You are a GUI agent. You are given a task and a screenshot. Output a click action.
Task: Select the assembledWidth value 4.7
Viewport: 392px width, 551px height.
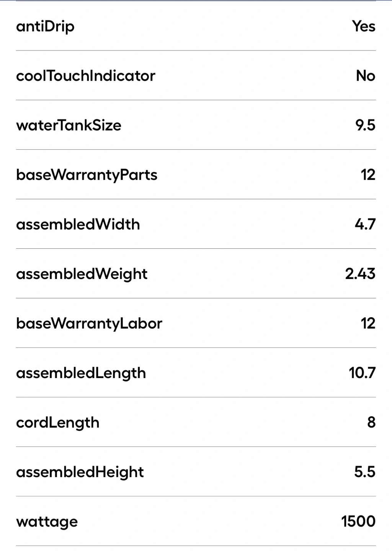pos(365,224)
